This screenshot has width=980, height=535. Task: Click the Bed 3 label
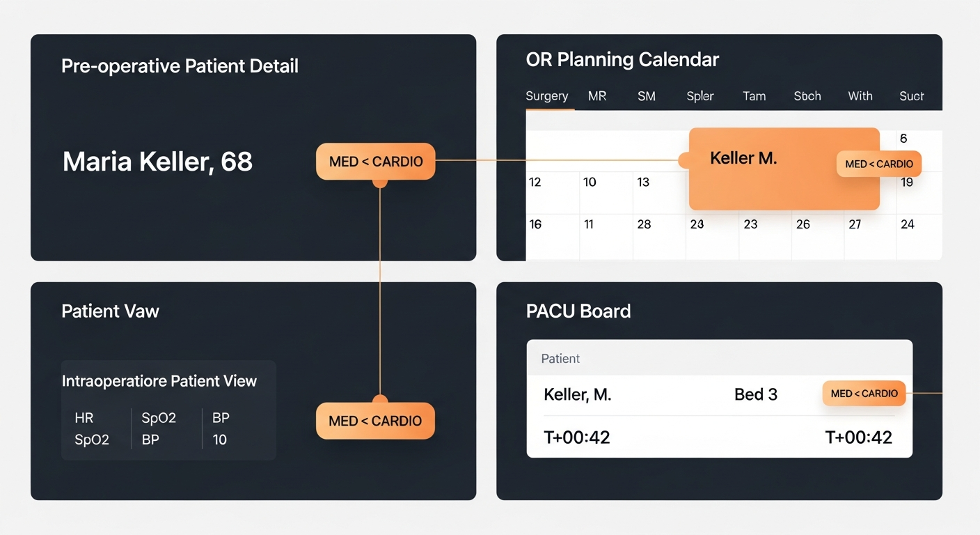point(756,395)
